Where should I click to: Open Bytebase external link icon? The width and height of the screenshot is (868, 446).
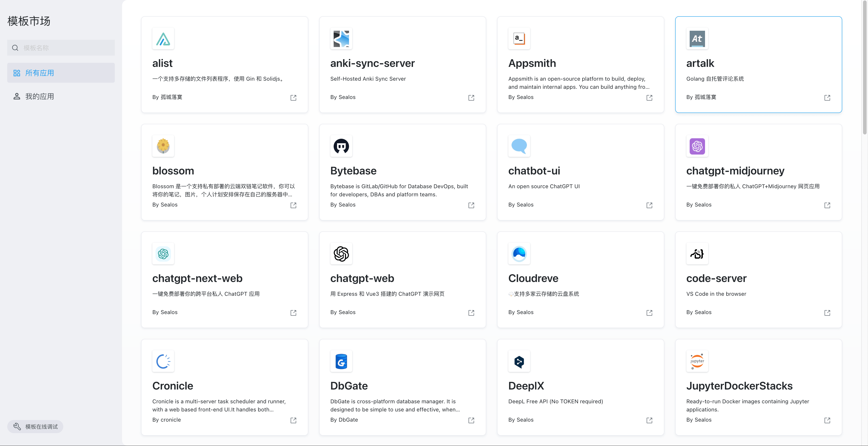pos(471,205)
